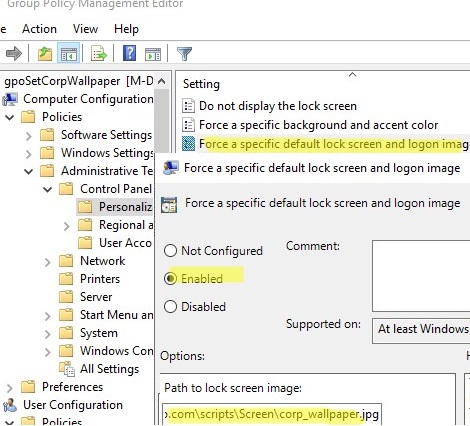Image resolution: width=470 pixels, height=426 pixels.
Task: Open the Action menu
Action: pyautogui.click(x=39, y=29)
